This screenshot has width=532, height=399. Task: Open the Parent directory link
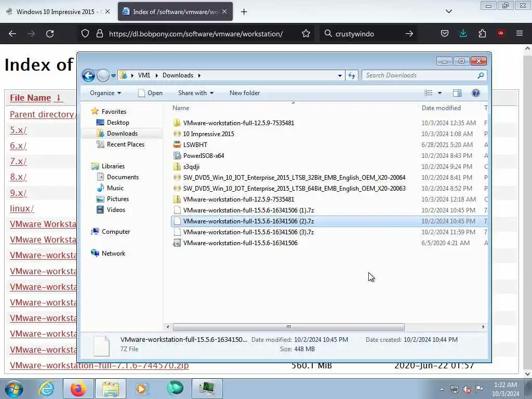43,114
